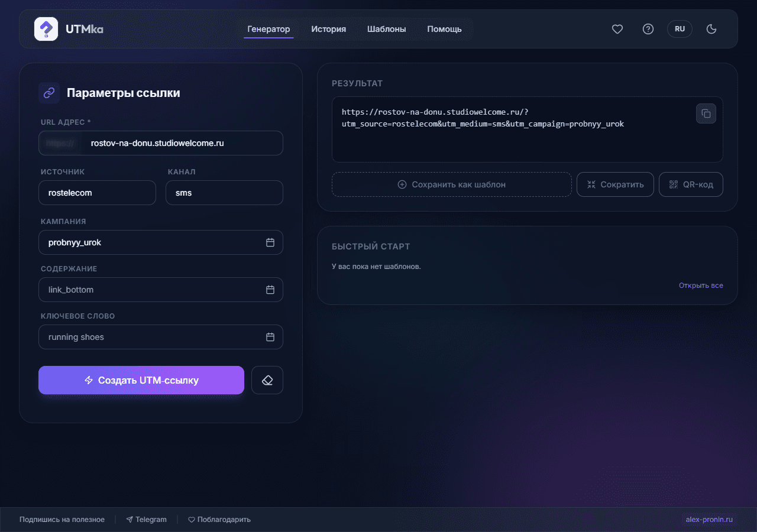The image size is (757, 532).
Task: Click the link icon beside Параметры ссылки
Action: pos(49,93)
